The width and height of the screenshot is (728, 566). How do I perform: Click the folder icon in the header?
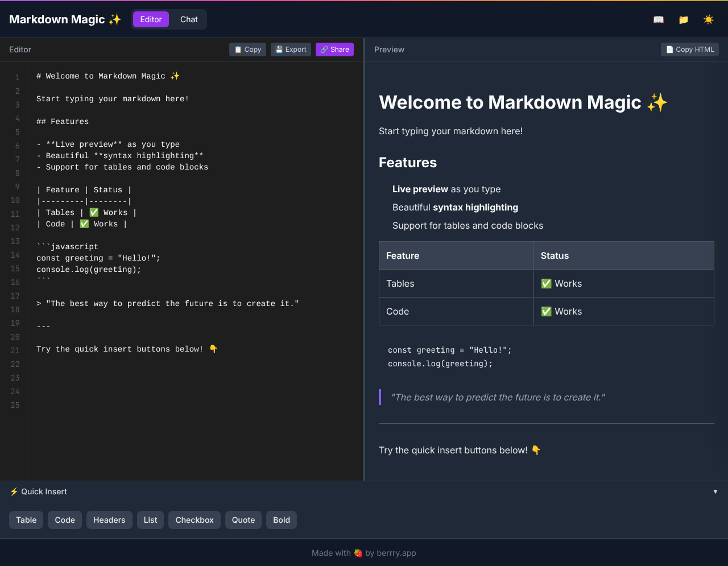pos(683,19)
